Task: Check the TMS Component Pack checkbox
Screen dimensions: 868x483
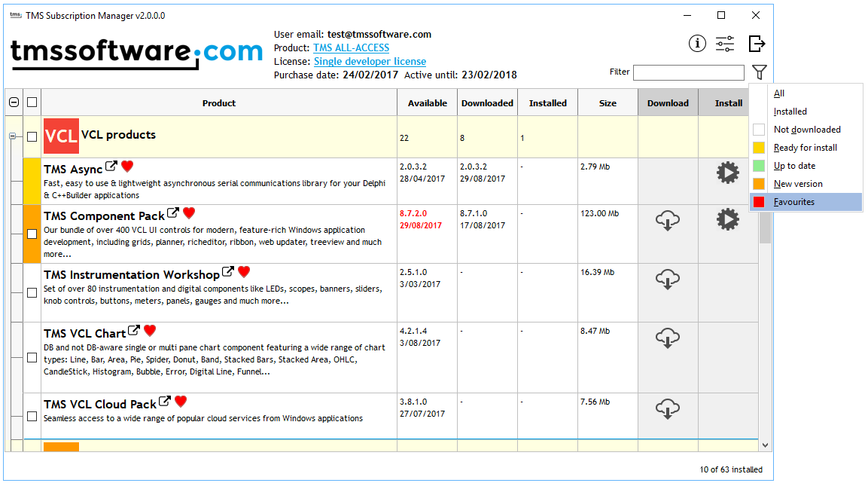Action: pyautogui.click(x=32, y=234)
